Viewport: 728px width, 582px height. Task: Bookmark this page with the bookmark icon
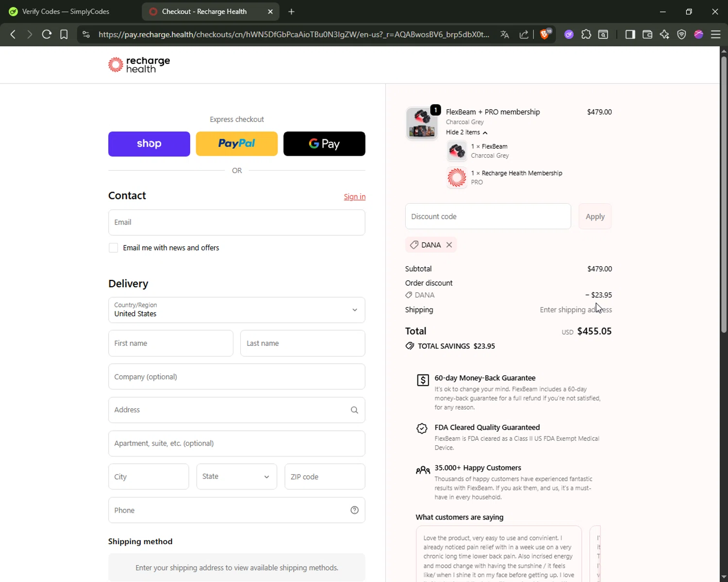[64, 34]
